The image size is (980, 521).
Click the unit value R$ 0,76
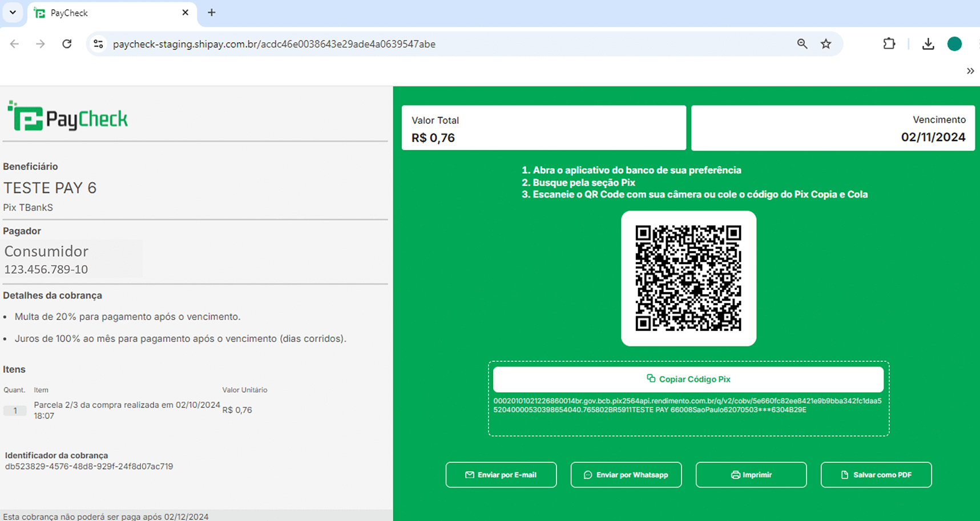[x=237, y=410]
